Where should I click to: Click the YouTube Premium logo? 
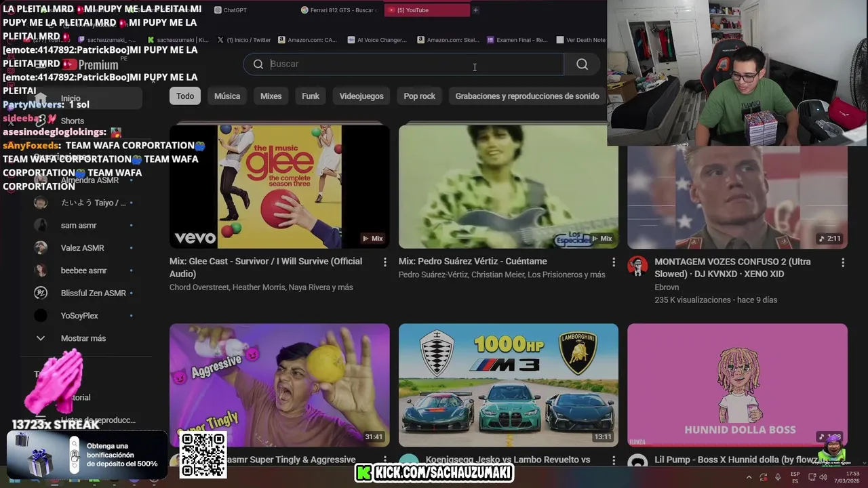tap(90, 65)
